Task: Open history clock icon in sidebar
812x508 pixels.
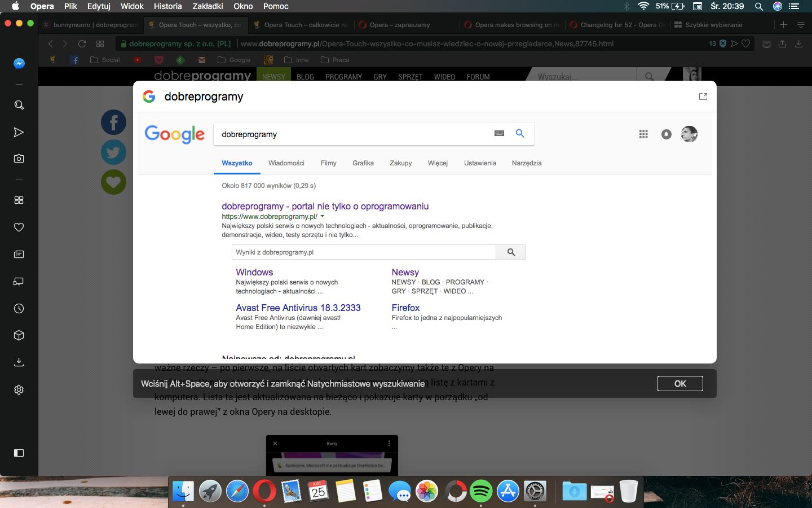Action: tap(19, 308)
